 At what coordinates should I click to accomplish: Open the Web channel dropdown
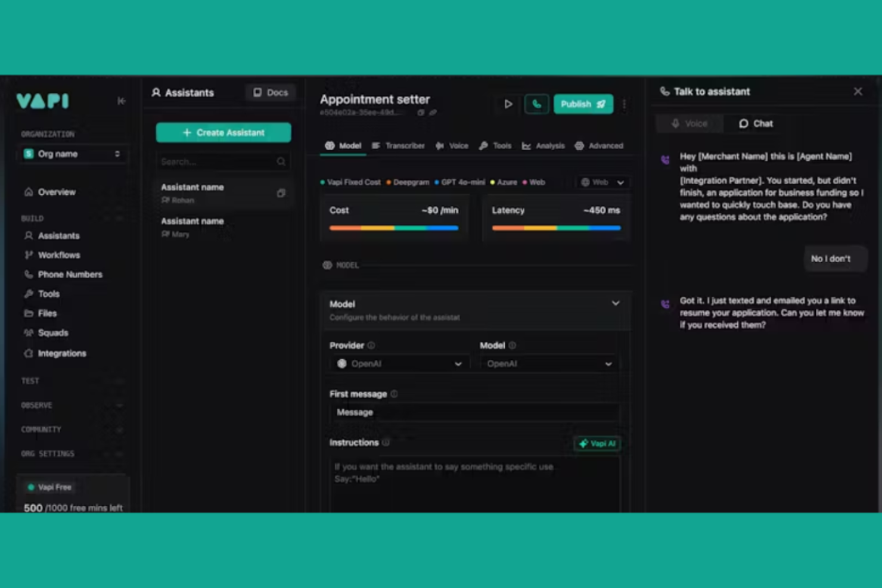603,182
